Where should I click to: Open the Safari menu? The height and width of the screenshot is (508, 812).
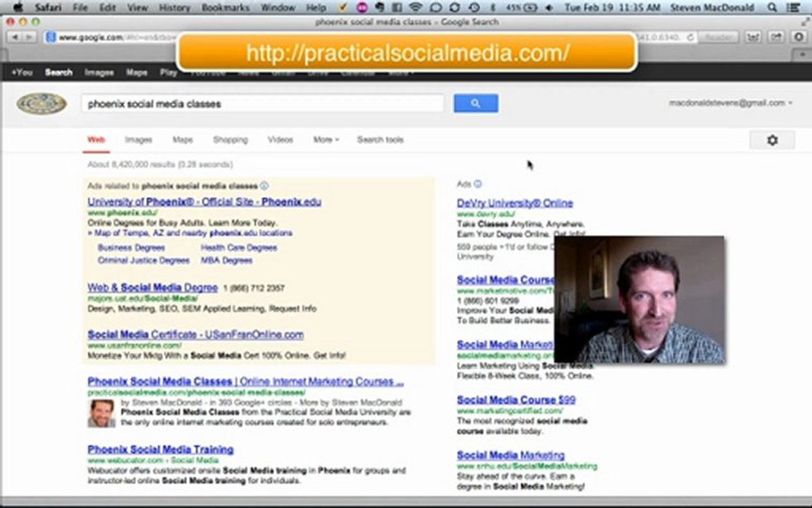pyautogui.click(x=48, y=7)
